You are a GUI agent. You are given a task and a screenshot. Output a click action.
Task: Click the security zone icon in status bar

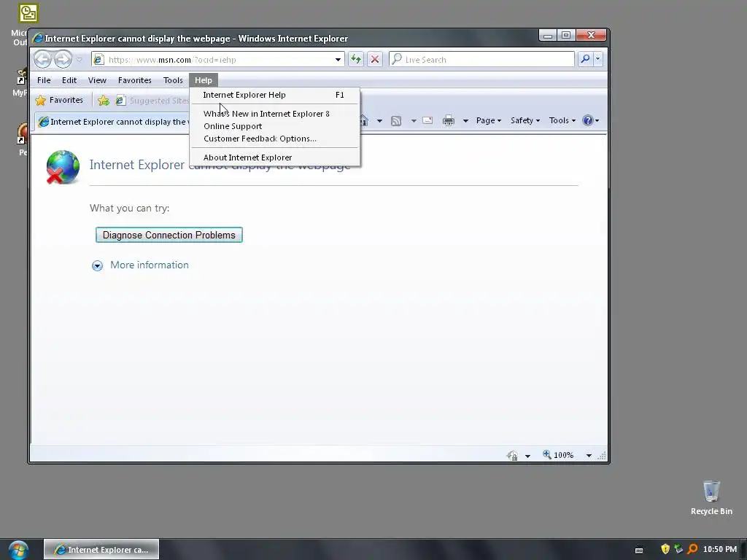513,455
